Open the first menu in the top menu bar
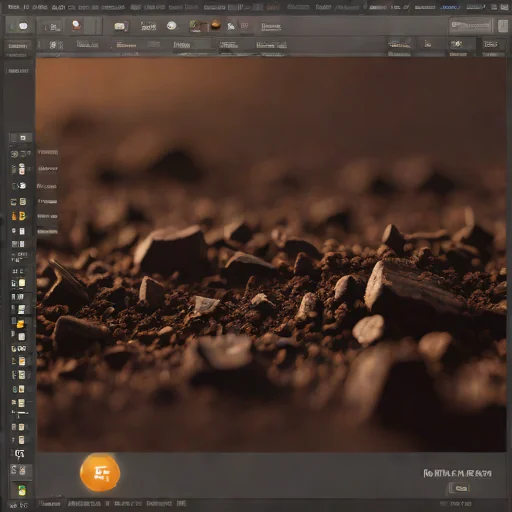This screenshot has height=512, width=512. pyautogui.click(x=13, y=7)
